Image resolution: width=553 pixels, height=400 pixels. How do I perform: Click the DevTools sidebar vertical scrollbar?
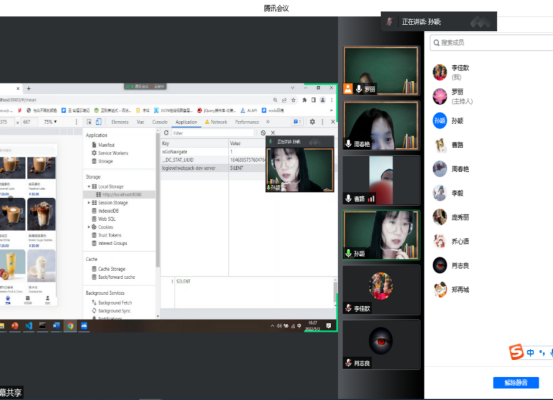(158, 201)
